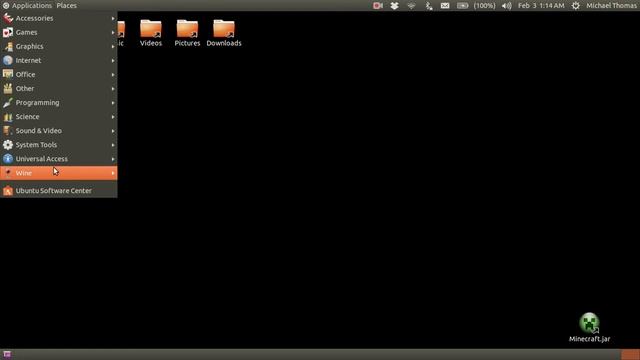Open the Michael Thomas user menu
This screenshot has height=360, width=640.
(611, 5)
